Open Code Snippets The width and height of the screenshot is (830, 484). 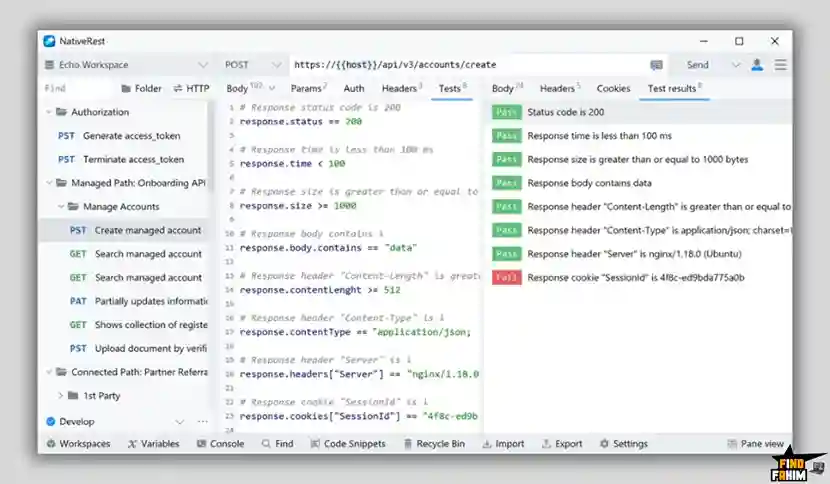pos(348,444)
